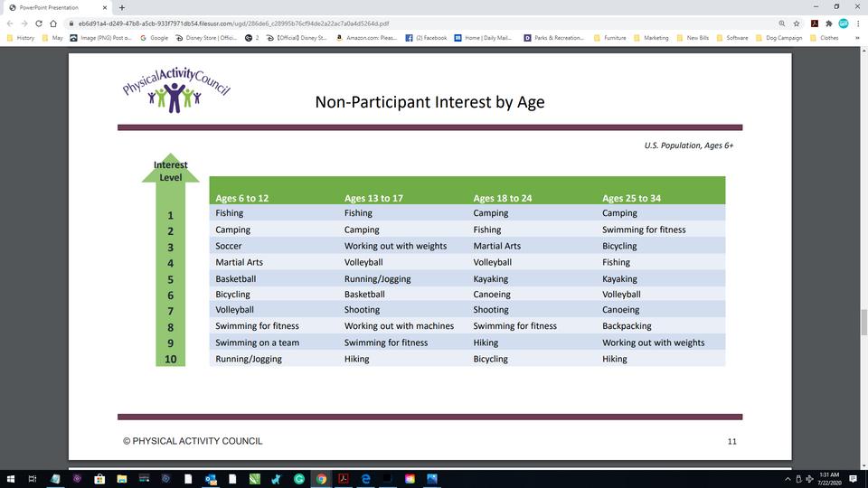Open the Disney Store bookmark

(206, 38)
